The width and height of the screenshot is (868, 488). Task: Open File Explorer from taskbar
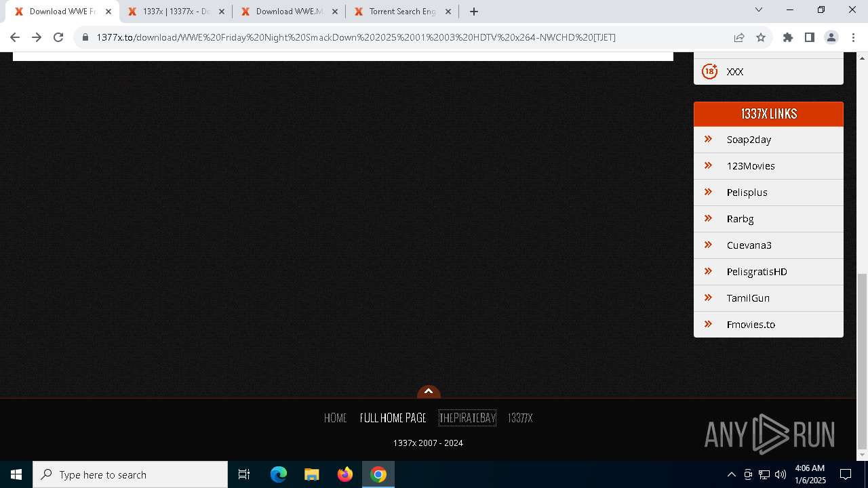point(312,474)
